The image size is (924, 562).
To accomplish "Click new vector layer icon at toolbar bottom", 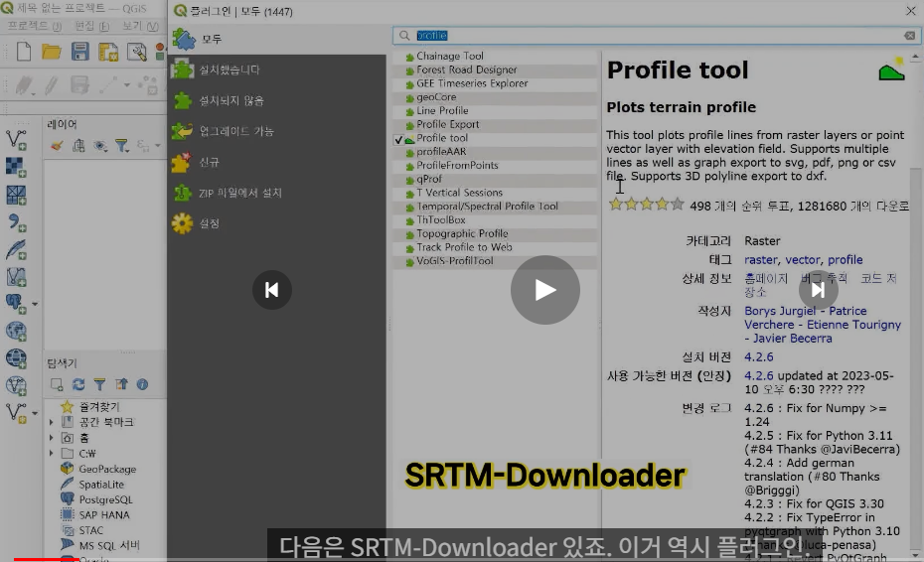I will pyautogui.click(x=16, y=413).
